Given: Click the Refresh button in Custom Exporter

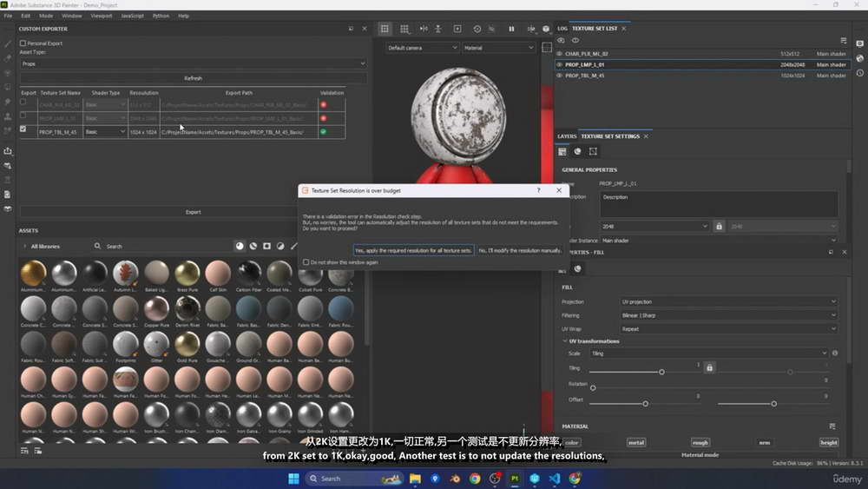Looking at the screenshot, I should coord(193,79).
